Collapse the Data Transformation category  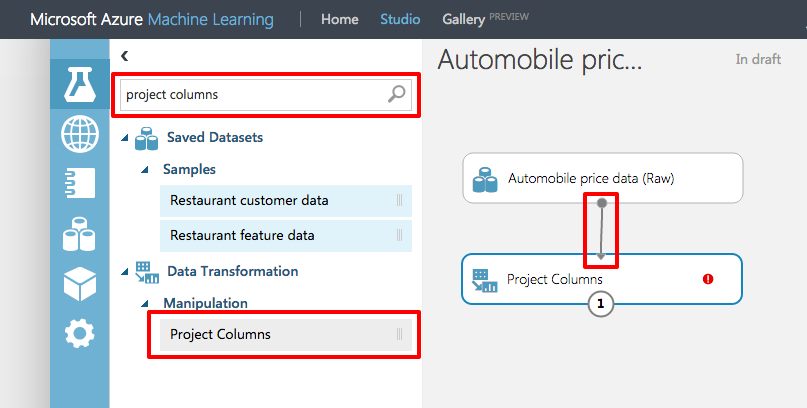tap(125, 271)
